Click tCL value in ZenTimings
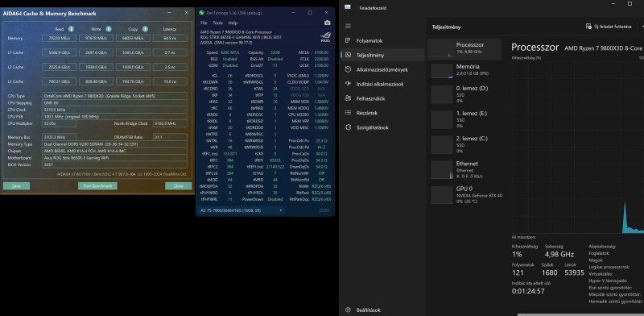Image resolution: width=644 pixels, height=316 pixels. 229,76
